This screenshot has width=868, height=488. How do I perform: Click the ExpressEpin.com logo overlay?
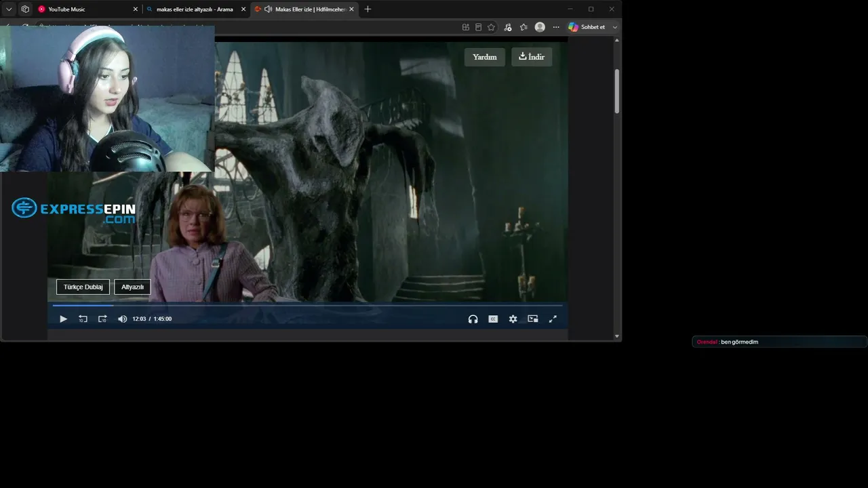point(74,210)
